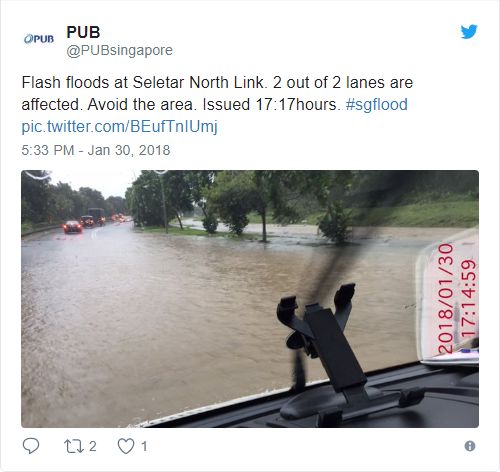Click the red date stamp 2018/01/30 in photo
The width and height of the screenshot is (500, 472).
pos(446,299)
